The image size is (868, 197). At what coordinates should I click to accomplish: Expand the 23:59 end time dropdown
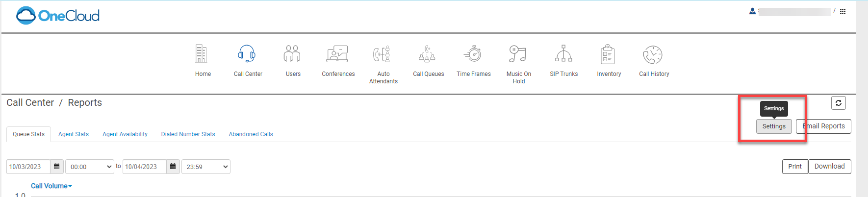pos(206,167)
